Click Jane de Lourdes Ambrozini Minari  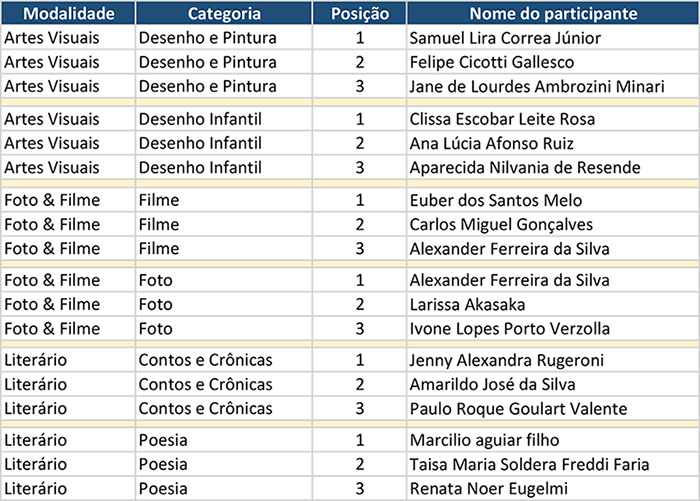point(537,86)
